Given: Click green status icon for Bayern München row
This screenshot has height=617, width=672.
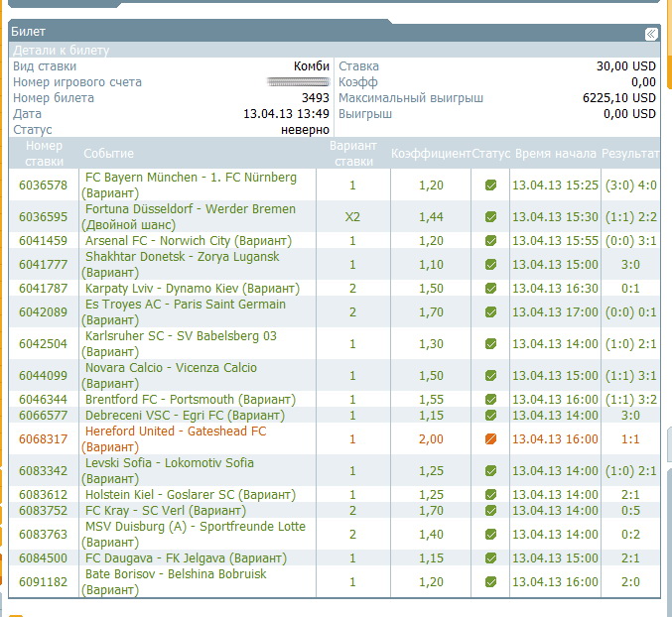Looking at the screenshot, I should coord(490,185).
